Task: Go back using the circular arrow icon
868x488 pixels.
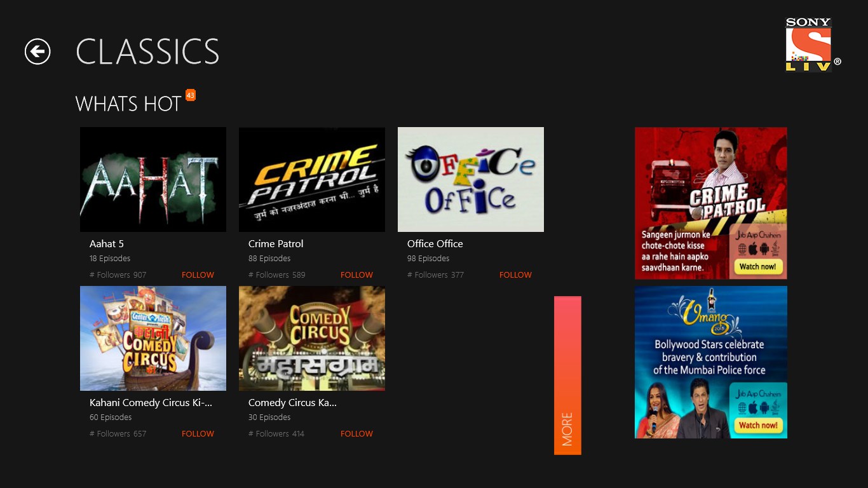Action: coord(37,51)
